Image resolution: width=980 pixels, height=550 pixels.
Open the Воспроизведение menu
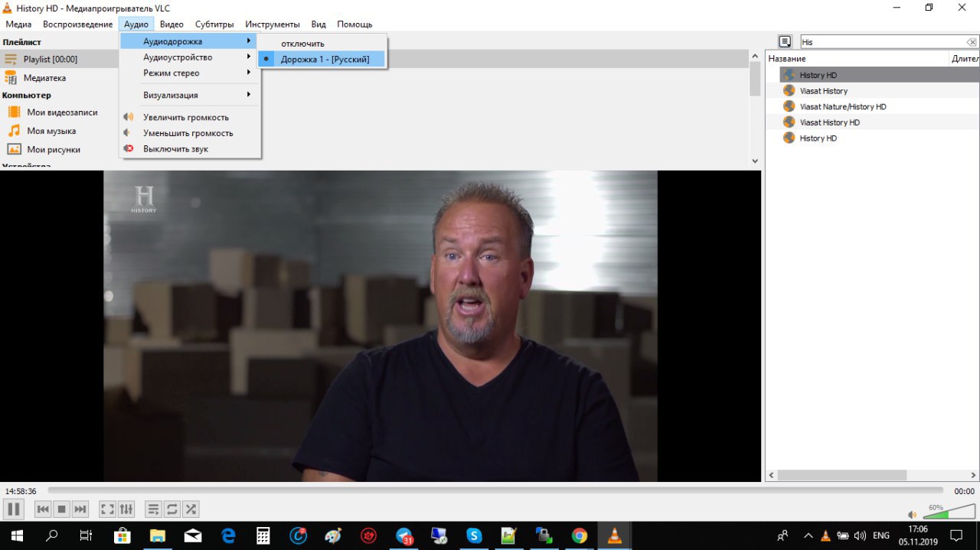[x=78, y=24]
